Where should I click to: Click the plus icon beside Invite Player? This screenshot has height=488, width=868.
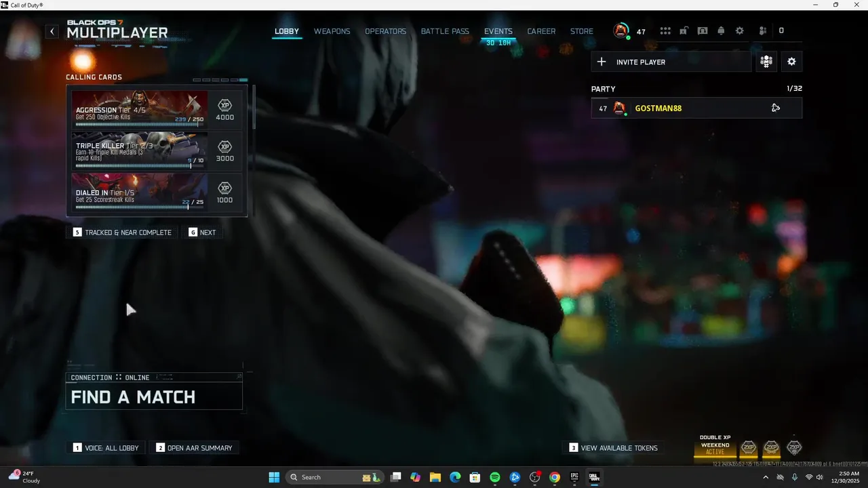[601, 62]
